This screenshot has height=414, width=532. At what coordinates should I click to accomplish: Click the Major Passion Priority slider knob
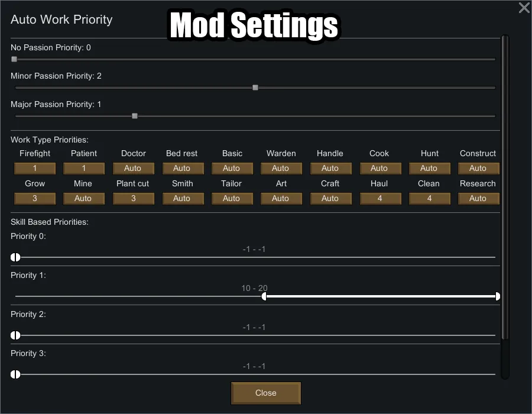click(x=135, y=116)
